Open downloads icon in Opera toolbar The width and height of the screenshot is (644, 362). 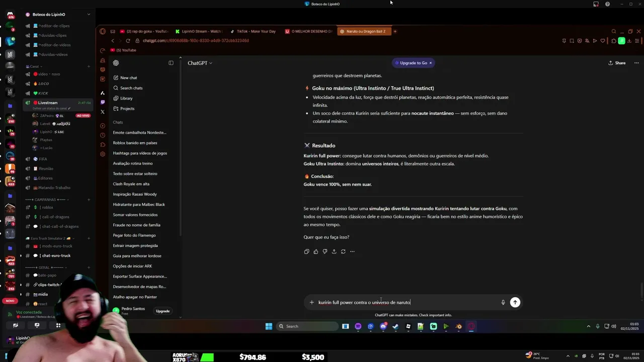point(629,41)
